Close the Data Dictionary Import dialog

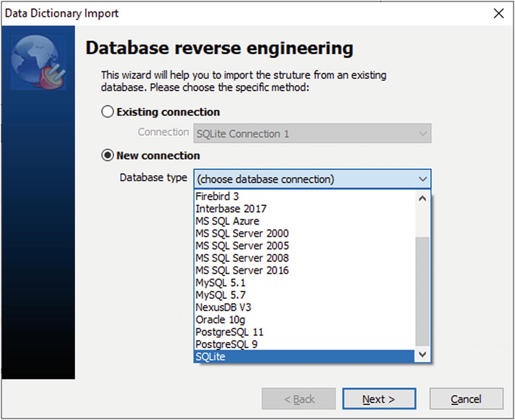click(x=499, y=13)
